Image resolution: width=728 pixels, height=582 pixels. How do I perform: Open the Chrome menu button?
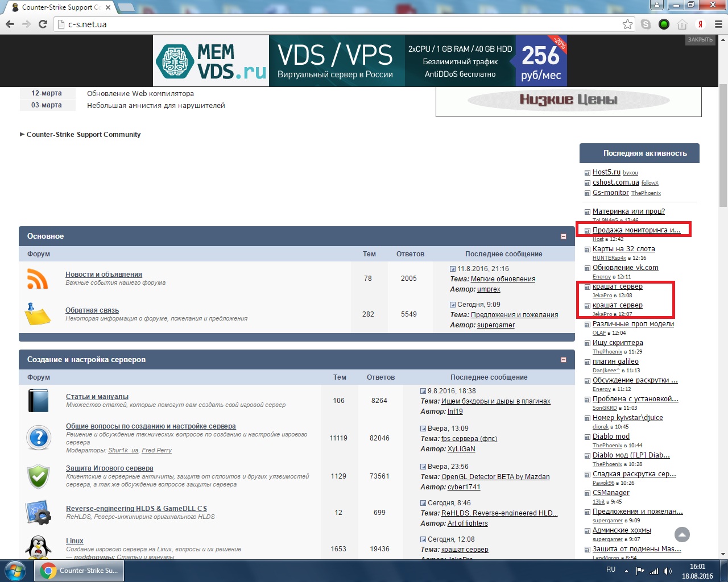718,24
